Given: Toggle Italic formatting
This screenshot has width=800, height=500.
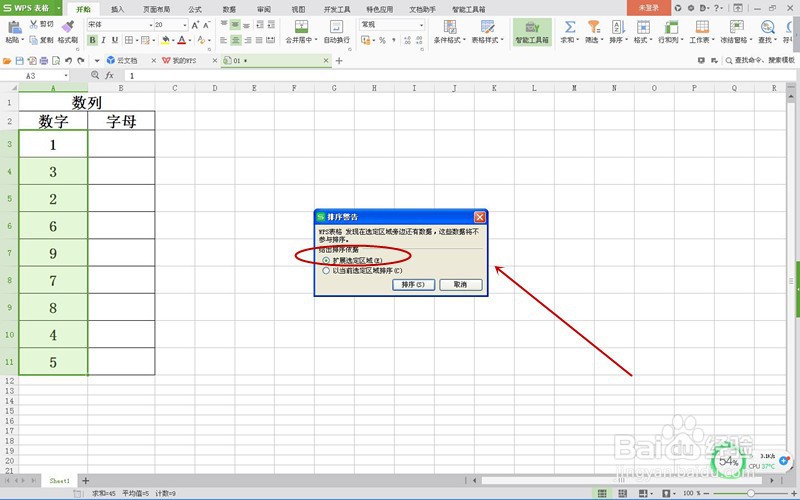Looking at the screenshot, I should click(x=104, y=40).
